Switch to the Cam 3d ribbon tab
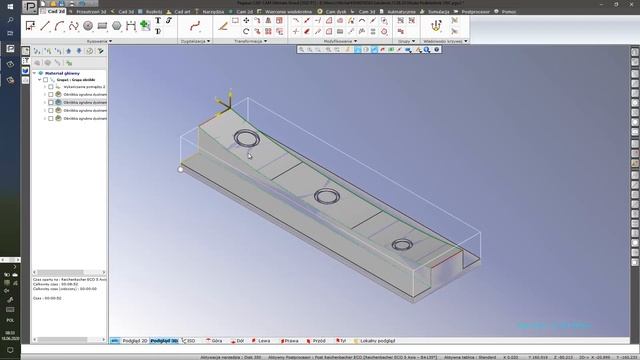The height and width of the screenshot is (360, 640). point(367,12)
